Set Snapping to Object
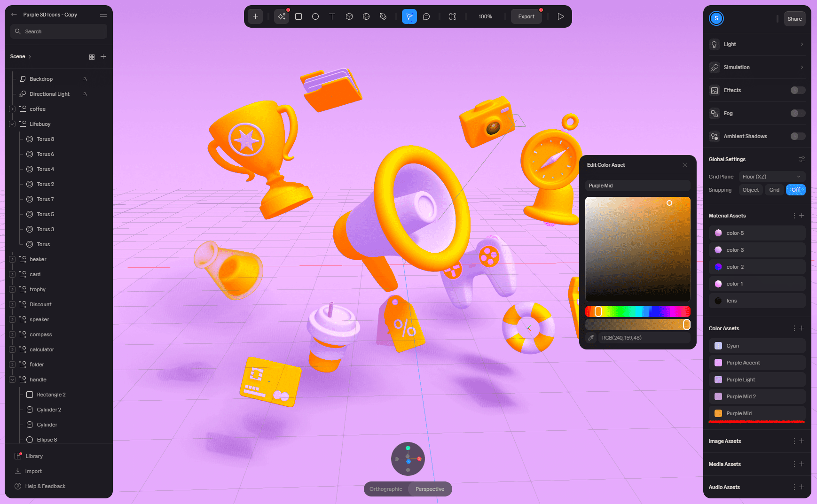 click(751, 190)
